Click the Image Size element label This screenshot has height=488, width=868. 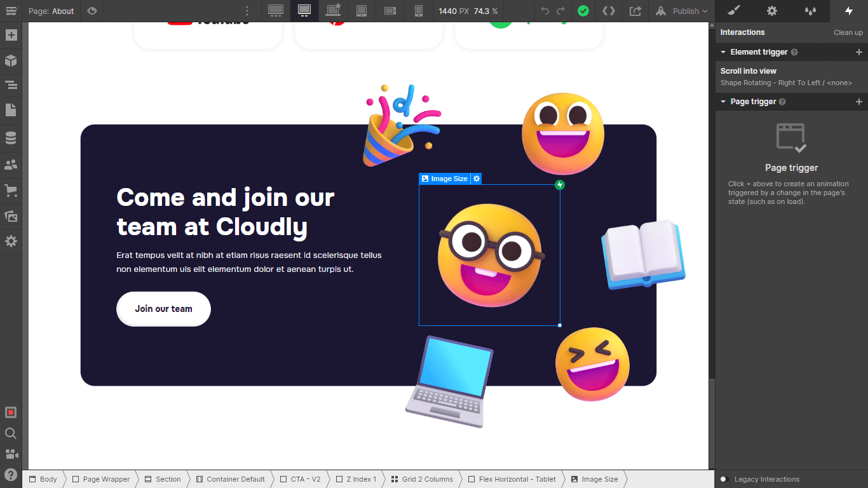coord(445,179)
